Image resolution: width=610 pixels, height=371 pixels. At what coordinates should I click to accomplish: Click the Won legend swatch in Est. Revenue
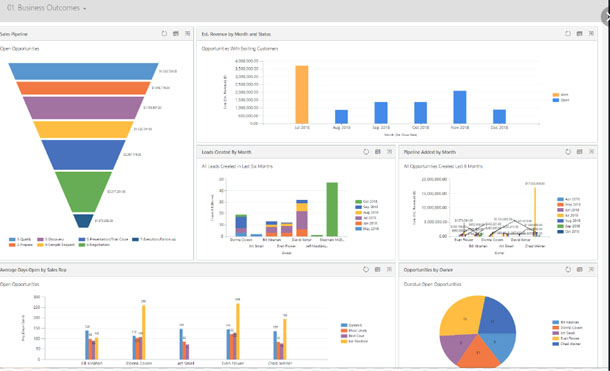(x=556, y=95)
